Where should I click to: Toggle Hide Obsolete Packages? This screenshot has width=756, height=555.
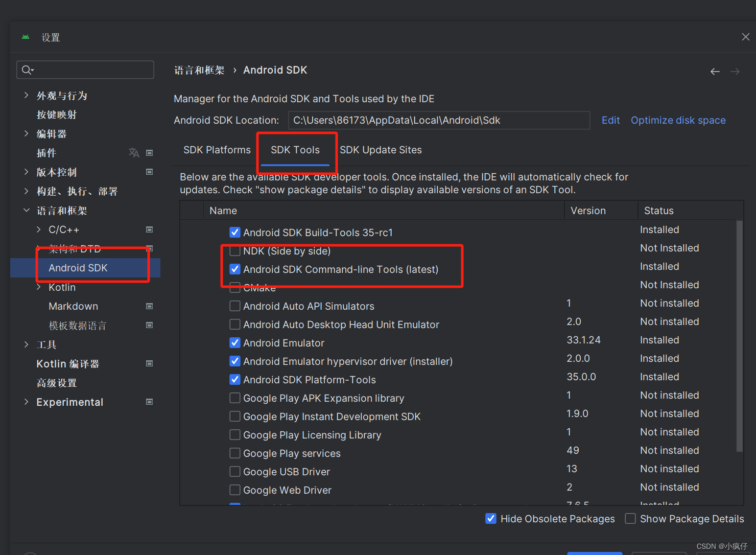pyautogui.click(x=491, y=519)
